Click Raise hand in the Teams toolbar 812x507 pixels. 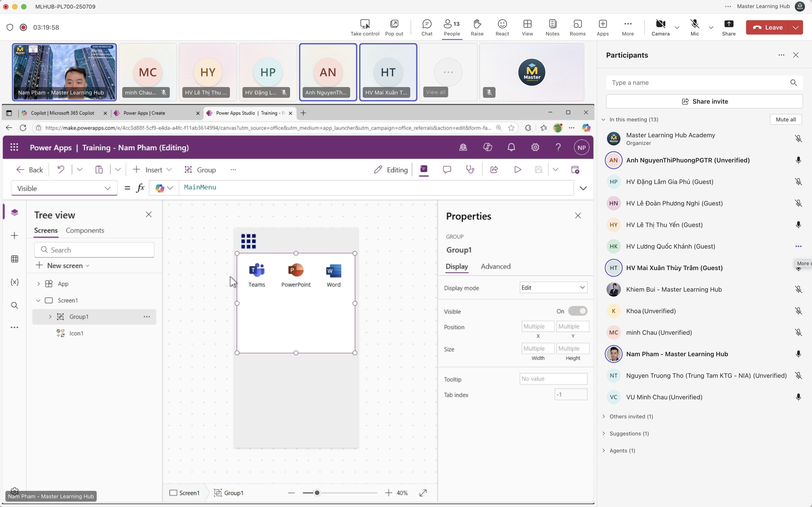pos(477,28)
